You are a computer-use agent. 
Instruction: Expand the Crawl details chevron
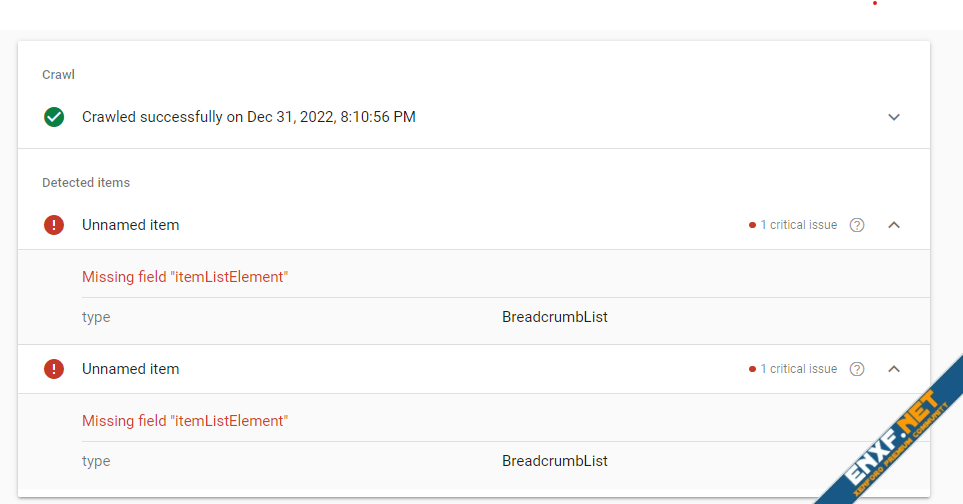(894, 117)
